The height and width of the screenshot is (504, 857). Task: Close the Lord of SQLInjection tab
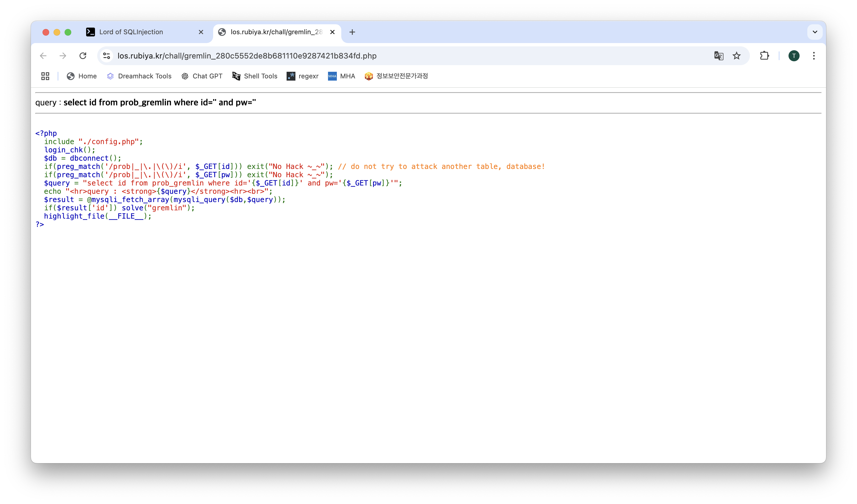point(201,32)
